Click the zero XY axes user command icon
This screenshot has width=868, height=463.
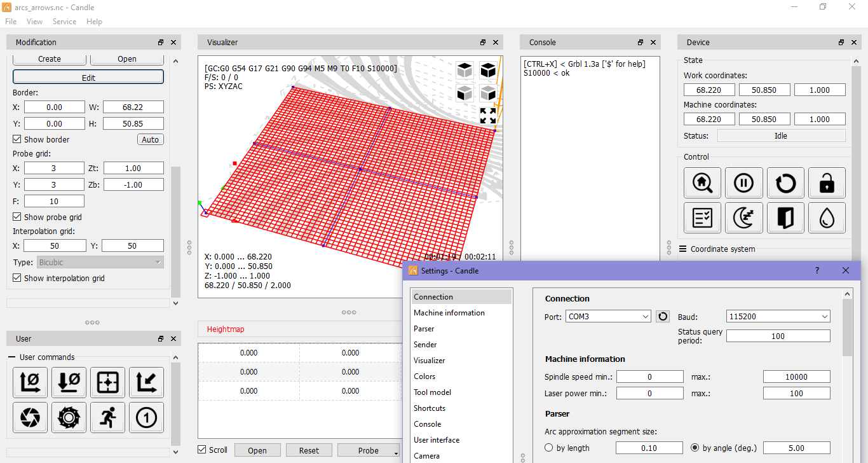point(30,382)
